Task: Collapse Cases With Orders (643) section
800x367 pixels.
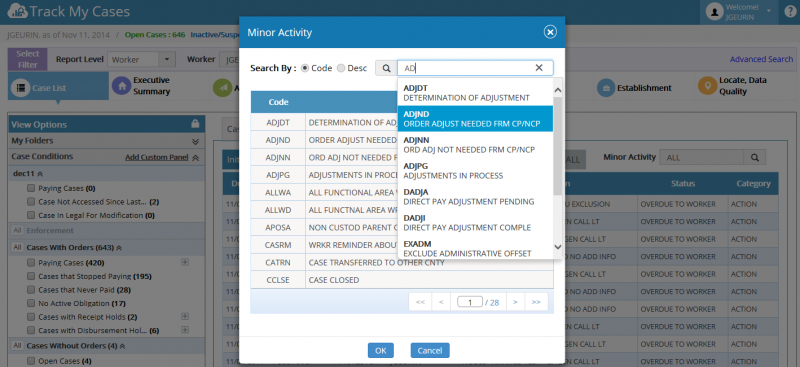Action: (119, 248)
